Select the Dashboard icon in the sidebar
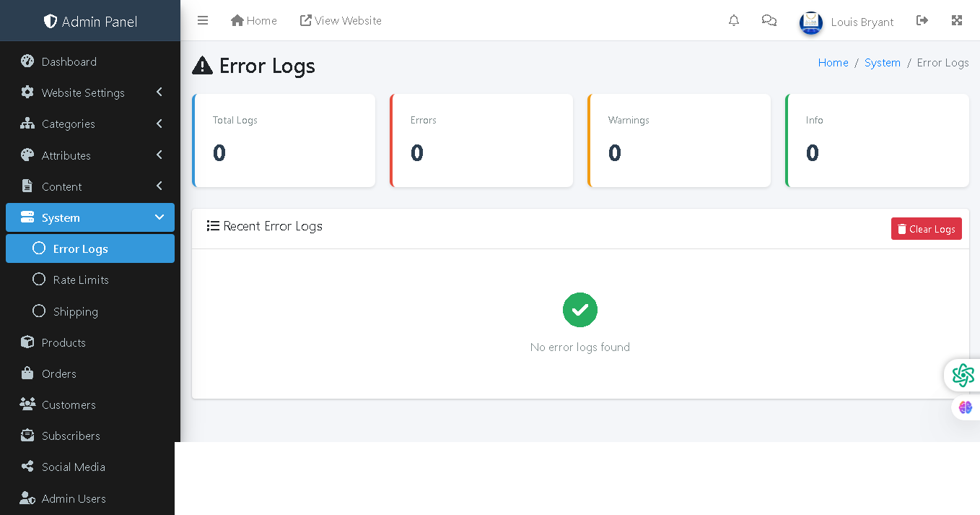Image resolution: width=980 pixels, height=515 pixels. pyautogui.click(x=27, y=61)
